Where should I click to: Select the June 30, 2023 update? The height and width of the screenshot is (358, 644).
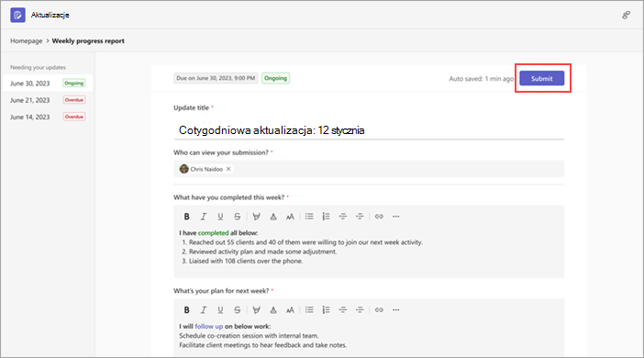click(x=48, y=83)
